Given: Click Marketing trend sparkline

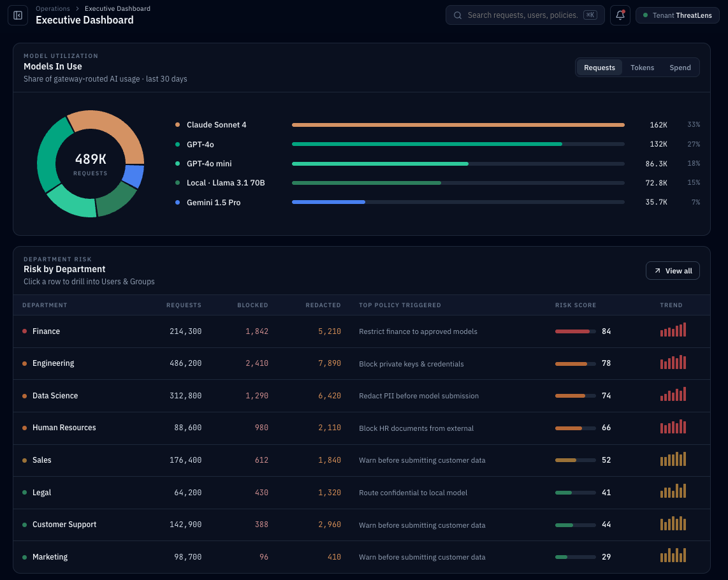Looking at the screenshot, I should (673, 555).
